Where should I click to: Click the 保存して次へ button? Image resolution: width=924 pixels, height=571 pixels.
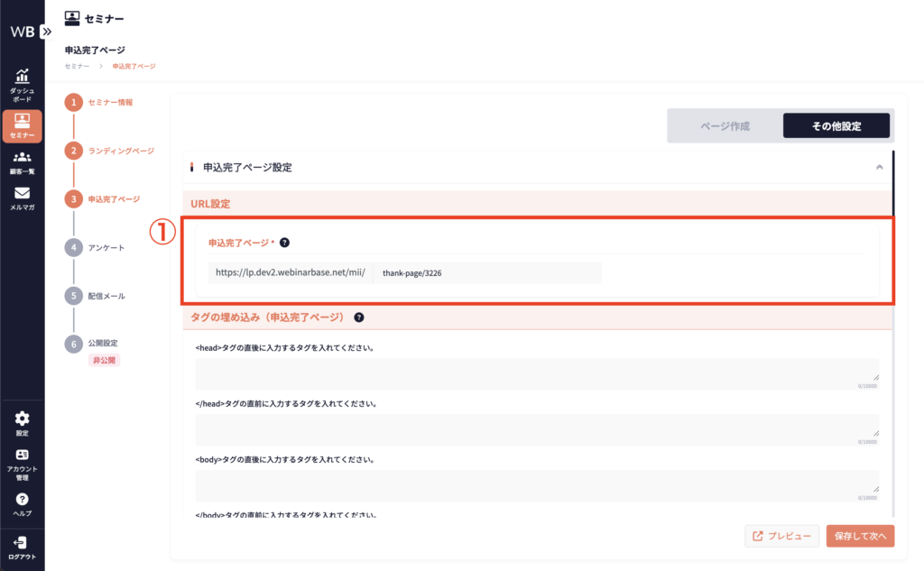click(x=860, y=536)
